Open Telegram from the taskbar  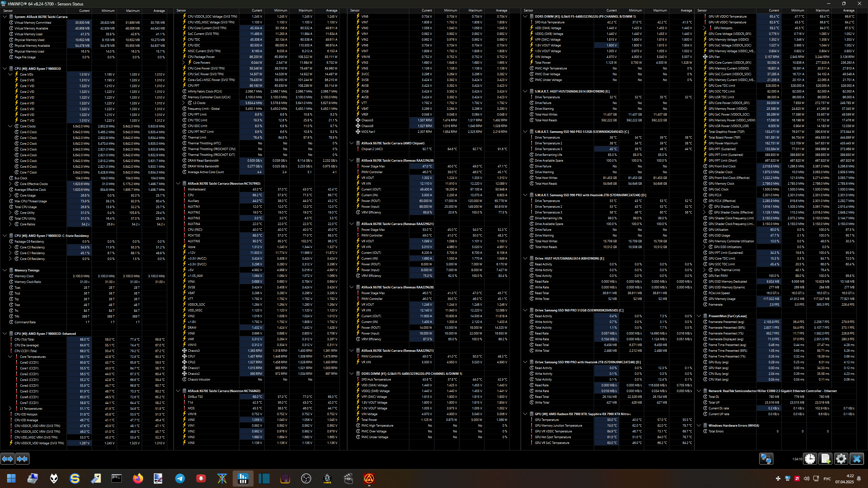(180, 479)
